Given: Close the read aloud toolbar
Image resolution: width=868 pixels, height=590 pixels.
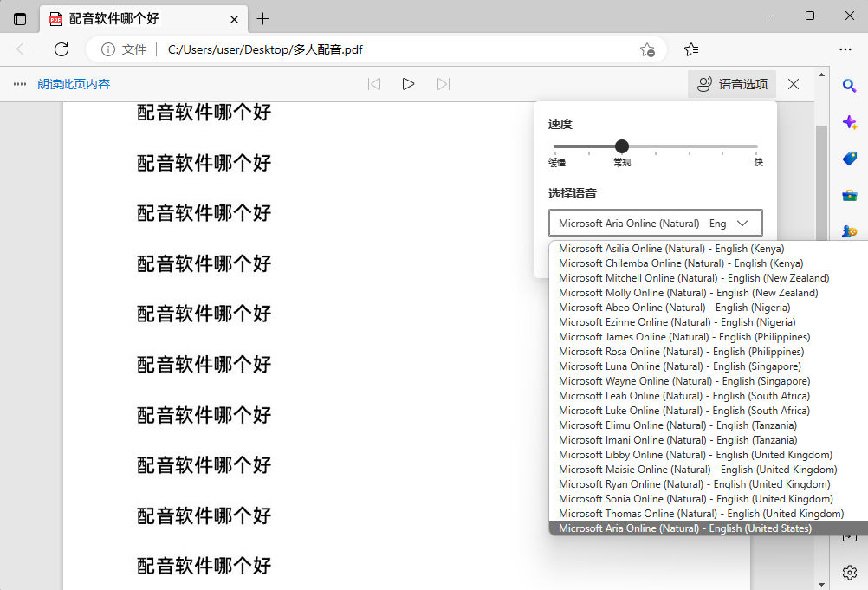Looking at the screenshot, I should [x=794, y=84].
